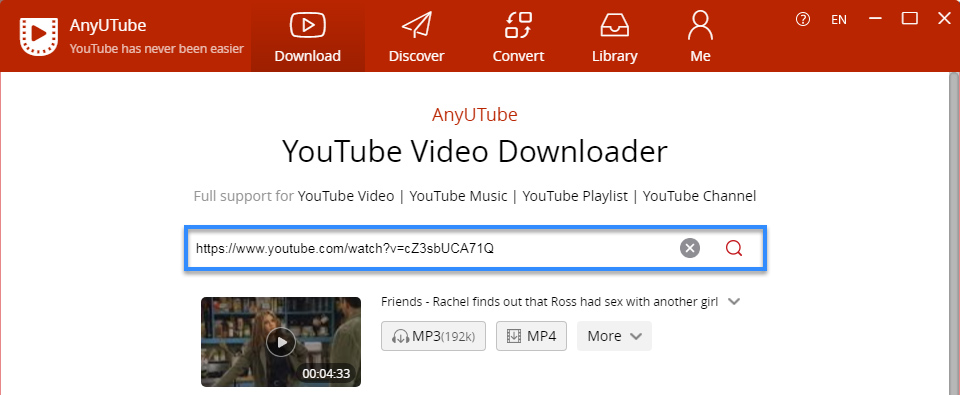The image size is (960, 395).
Task: Open the More formats dropdown
Action: 614,336
